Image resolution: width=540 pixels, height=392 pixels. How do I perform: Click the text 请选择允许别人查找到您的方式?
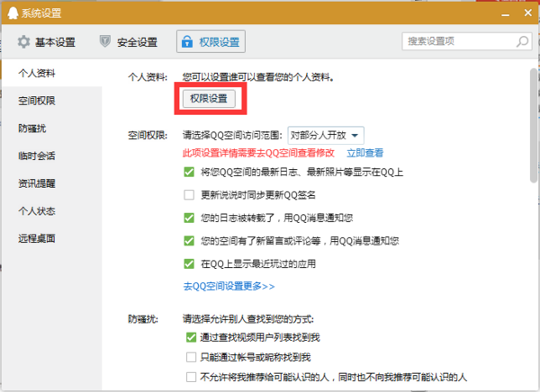[248, 319]
